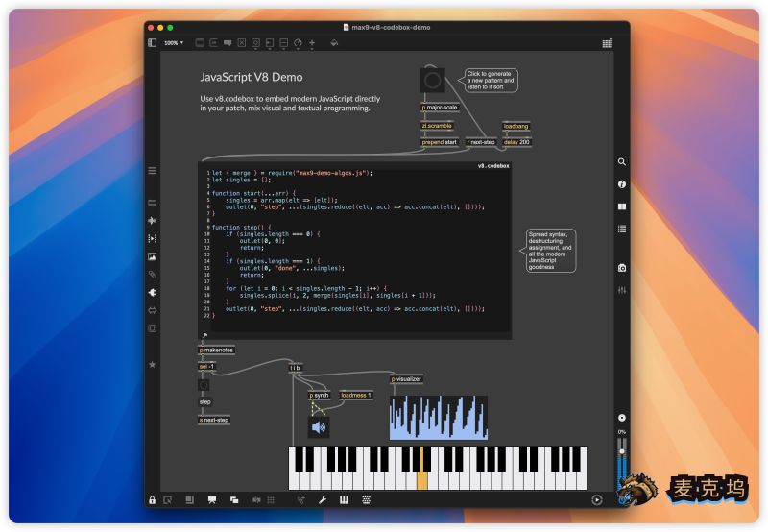Select the 'zl scramble' object
The image size is (768, 532).
437,126
